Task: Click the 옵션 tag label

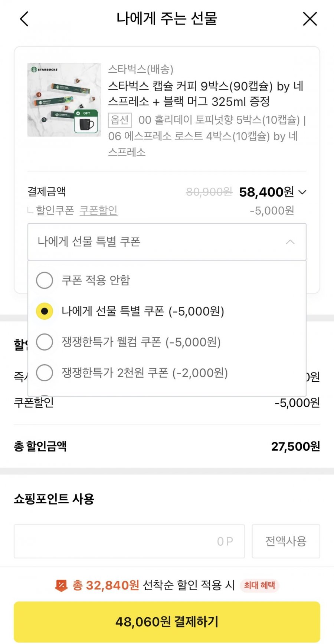Action: tap(119, 120)
